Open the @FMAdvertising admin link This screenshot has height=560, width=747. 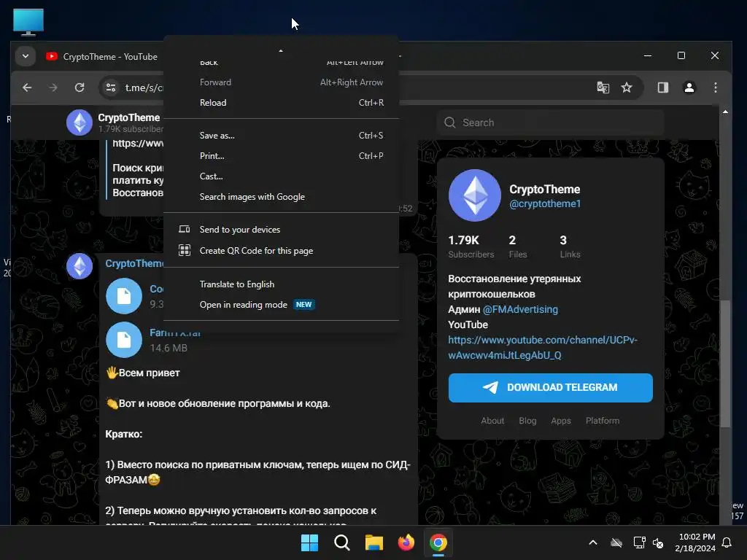click(x=520, y=309)
